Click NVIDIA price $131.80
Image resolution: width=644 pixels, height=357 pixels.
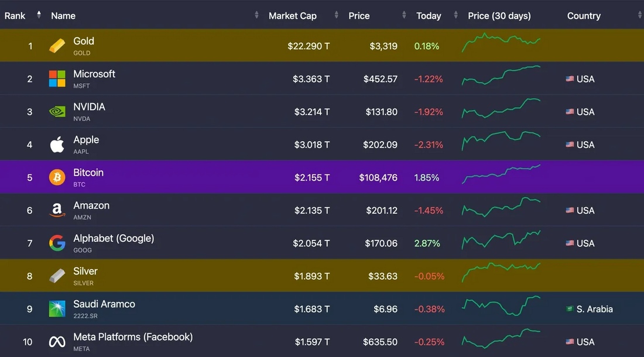point(382,112)
